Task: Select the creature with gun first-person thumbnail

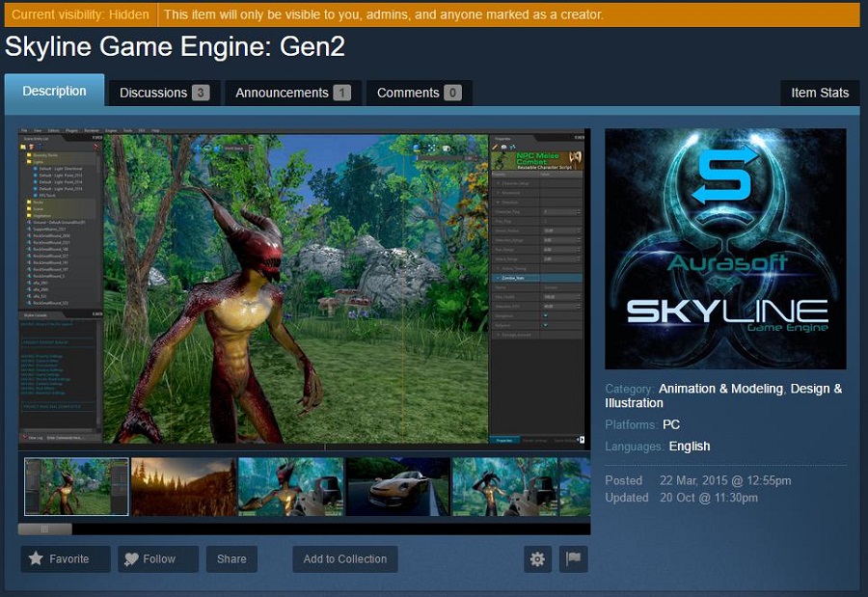Action: click(290, 486)
